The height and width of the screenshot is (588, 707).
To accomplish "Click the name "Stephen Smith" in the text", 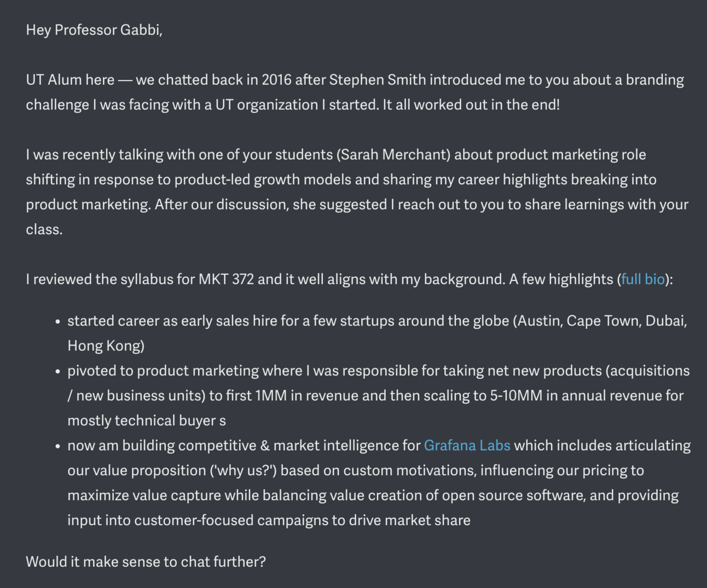I will click(378, 80).
